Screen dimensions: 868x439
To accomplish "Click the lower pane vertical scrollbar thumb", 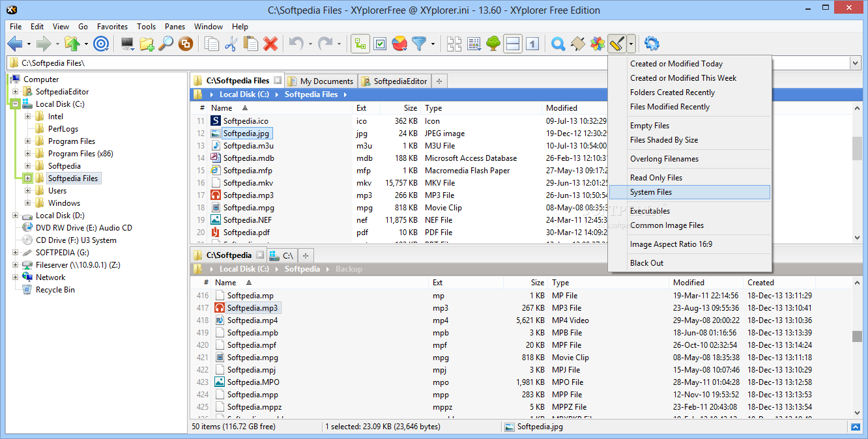I will 856,336.
